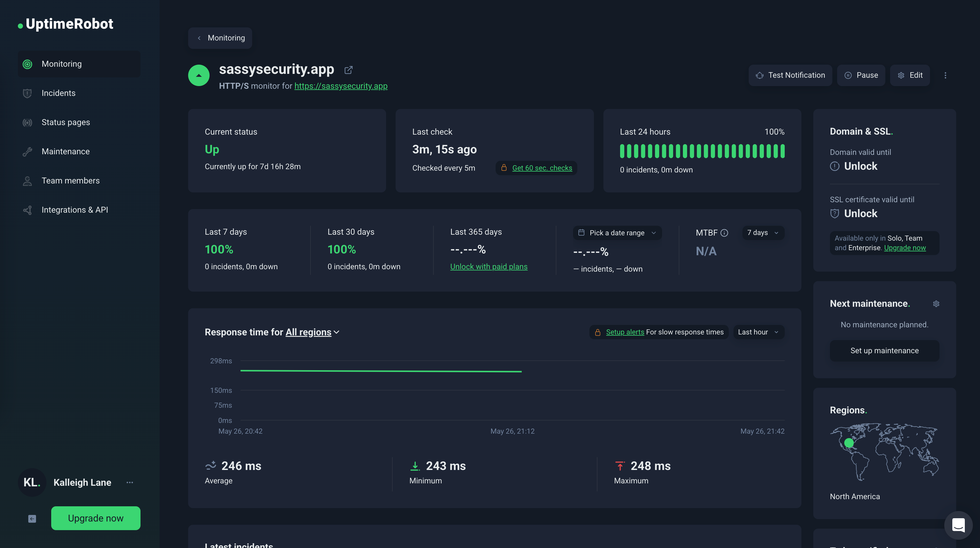Click the green Upgrade now button
Image resolution: width=980 pixels, height=548 pixels.
pos(96,518)
